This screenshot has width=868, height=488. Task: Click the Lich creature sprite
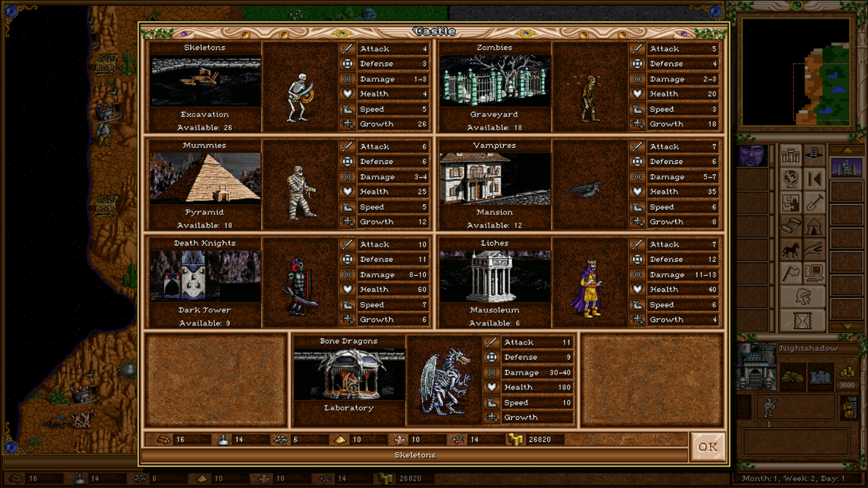tap(589, 287)
